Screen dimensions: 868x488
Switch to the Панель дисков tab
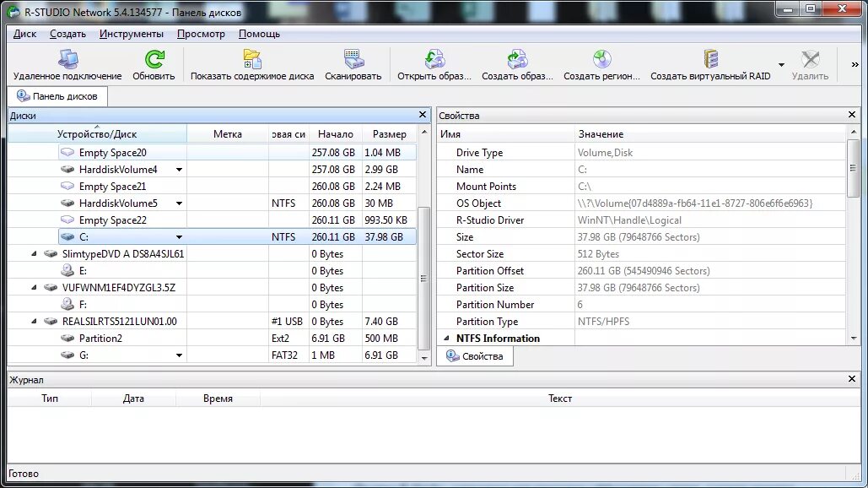pos(57,96)
